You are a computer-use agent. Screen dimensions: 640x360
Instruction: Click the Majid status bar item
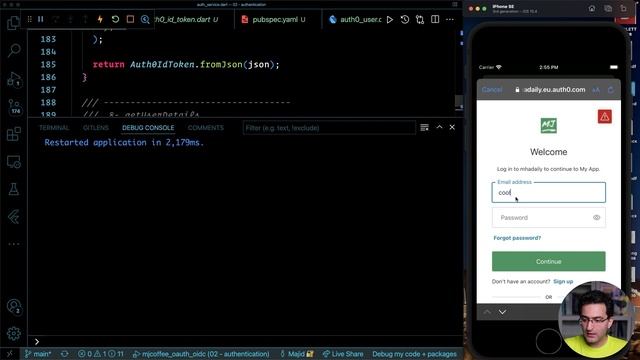[296, 354]
